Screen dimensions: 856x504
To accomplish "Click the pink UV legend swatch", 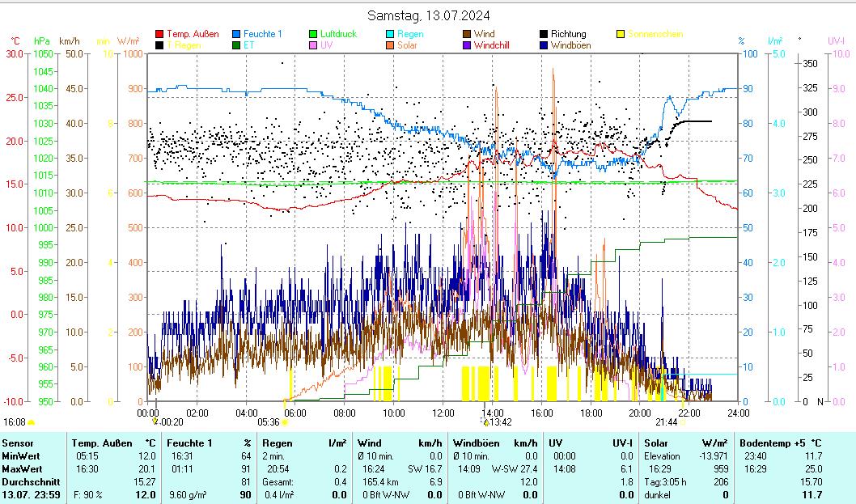I will pyautogui.click(x=313, y=46).
